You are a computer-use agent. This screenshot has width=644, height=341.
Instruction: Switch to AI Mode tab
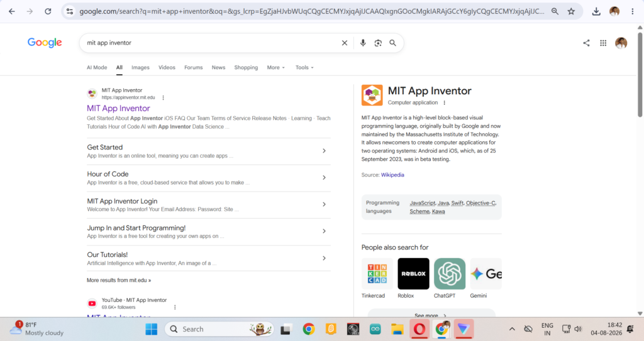97,67
